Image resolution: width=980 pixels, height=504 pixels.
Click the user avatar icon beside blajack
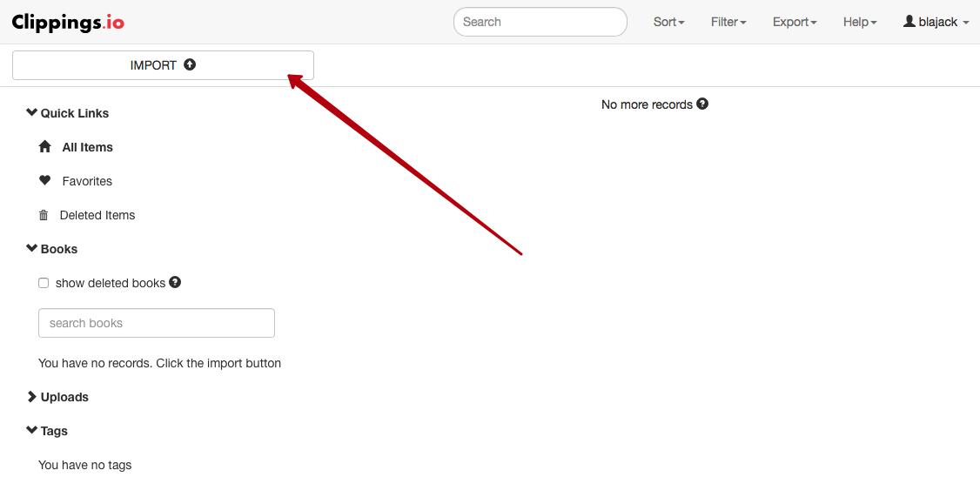click(x=909, y=21)
